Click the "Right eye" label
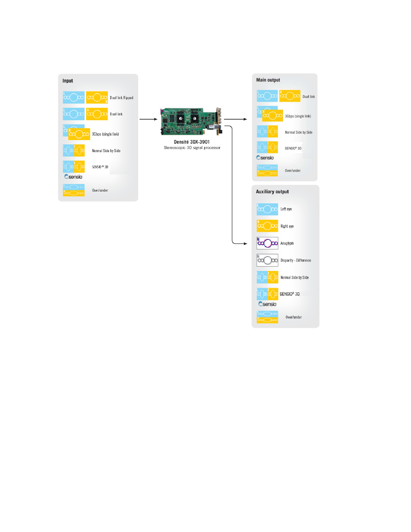 point(287,226)
